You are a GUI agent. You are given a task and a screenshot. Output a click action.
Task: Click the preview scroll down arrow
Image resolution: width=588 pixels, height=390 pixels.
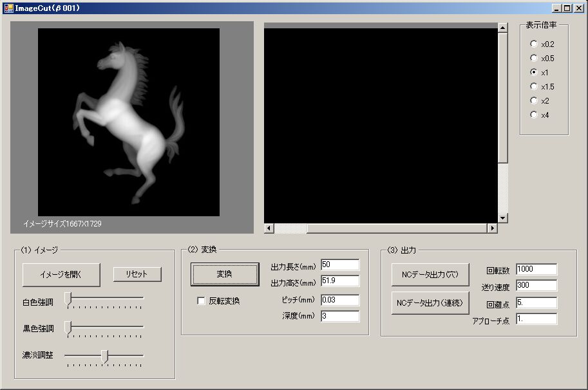[503, 218]
